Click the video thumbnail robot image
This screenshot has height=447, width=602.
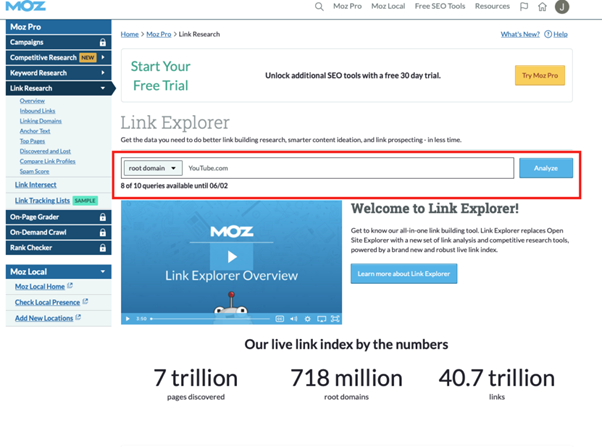tap(231, 303)
